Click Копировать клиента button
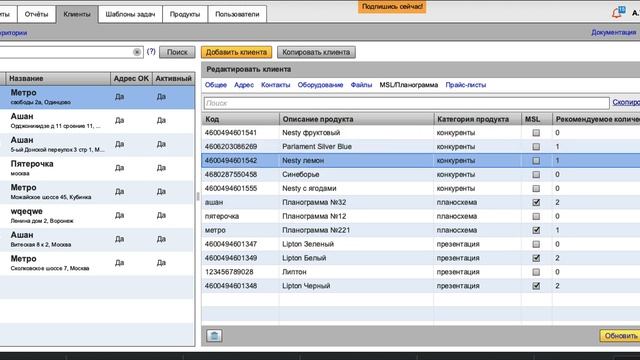This screenshot has height=360, width=640. coord(316,52)
